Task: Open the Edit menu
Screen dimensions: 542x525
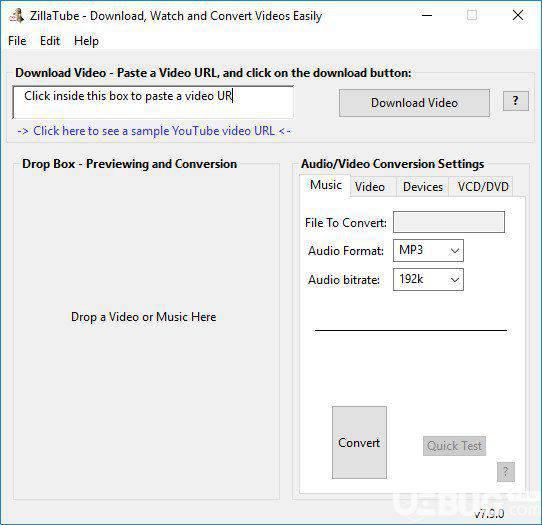Action: click(x=50, y=41)
